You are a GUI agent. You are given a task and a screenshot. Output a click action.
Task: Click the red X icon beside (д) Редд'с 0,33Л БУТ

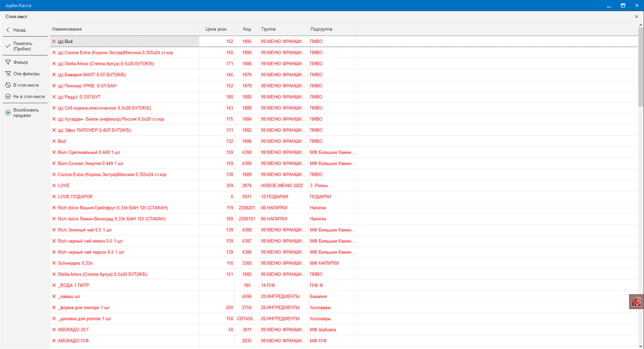pos(54,97)
